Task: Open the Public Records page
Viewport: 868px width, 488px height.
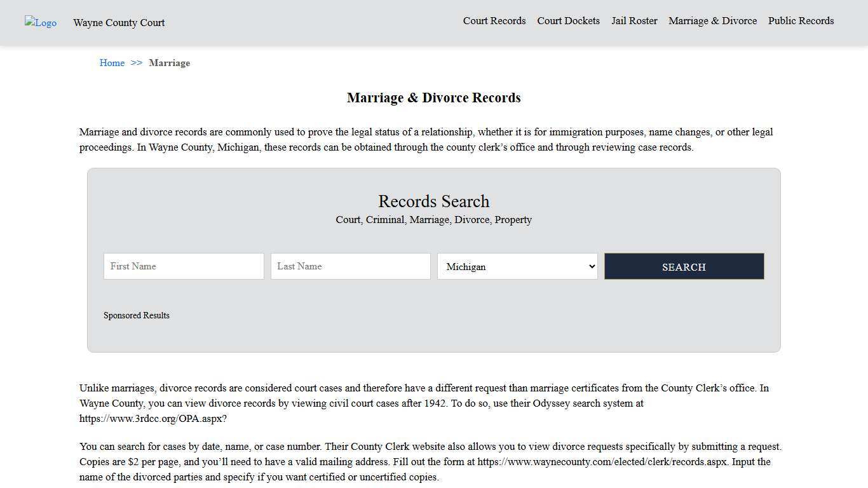Action: (801, 21)
